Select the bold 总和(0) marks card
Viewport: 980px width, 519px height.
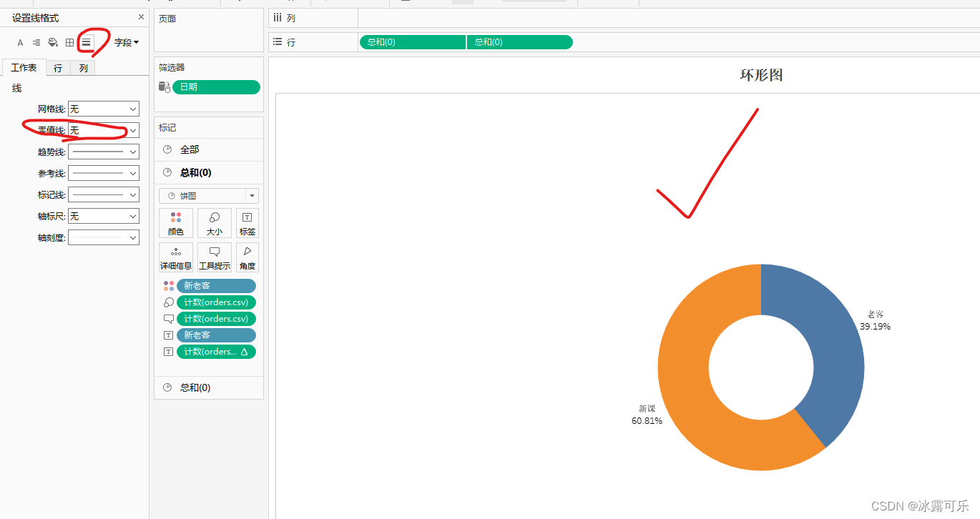[209, 172]
